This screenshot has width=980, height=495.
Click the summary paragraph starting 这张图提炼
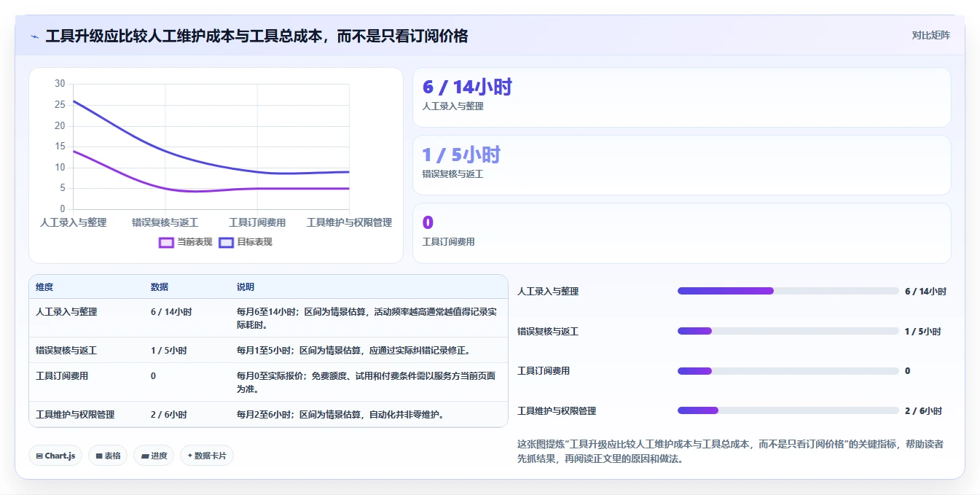731,451
